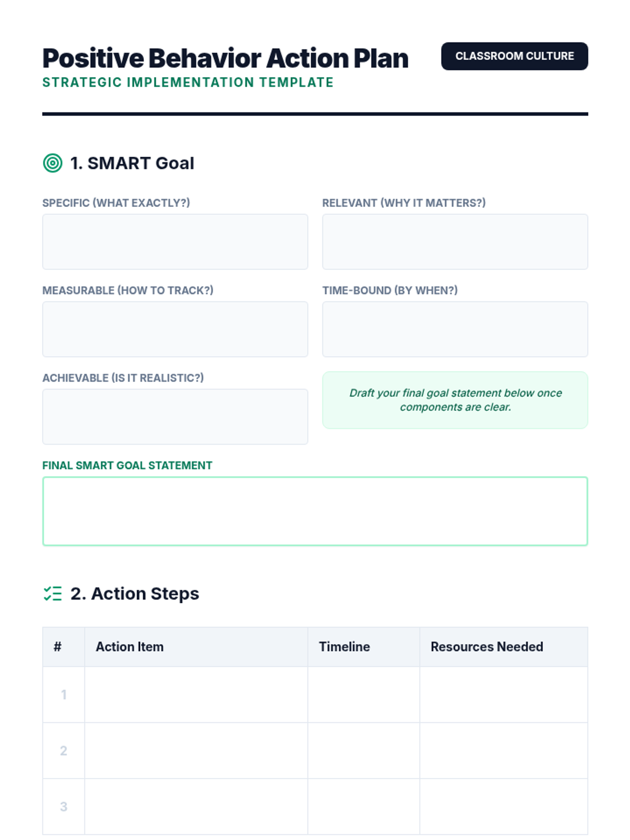Click the checklist icon beside Action Steps
630x840 pixels.
tap(52, 594)
